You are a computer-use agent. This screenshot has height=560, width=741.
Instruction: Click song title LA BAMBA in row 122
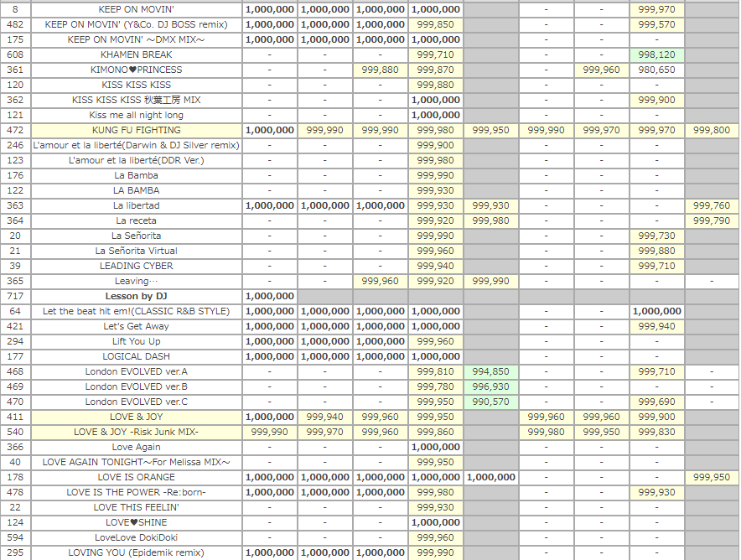136,190
